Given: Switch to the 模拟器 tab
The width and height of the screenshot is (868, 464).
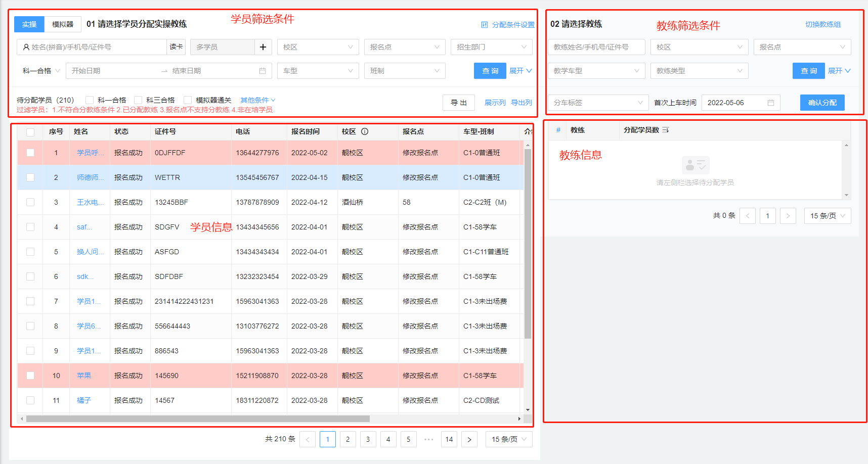Looking at the screenshot, I should [x=63, y=24].
